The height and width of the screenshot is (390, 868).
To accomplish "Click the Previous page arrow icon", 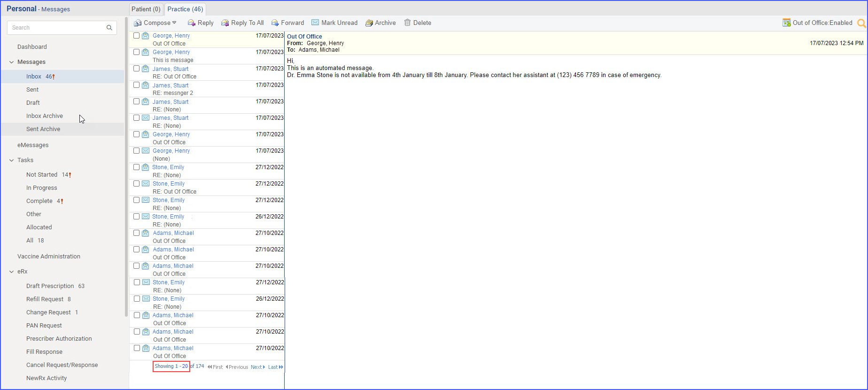I will click(x=227, y=367).
